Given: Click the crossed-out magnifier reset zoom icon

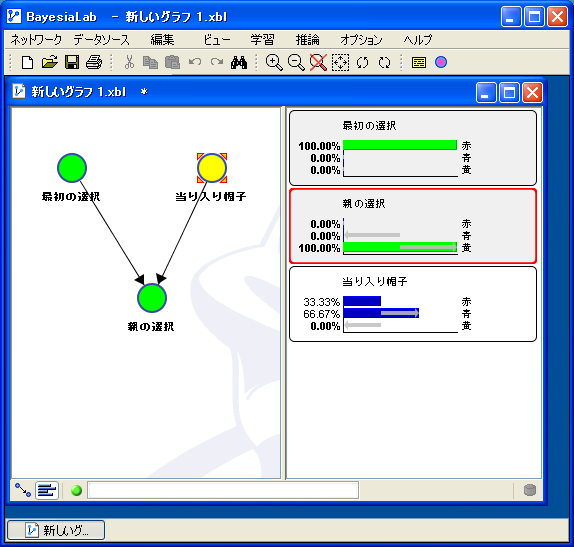Looking at the screenshot, I should pos(318,63).
